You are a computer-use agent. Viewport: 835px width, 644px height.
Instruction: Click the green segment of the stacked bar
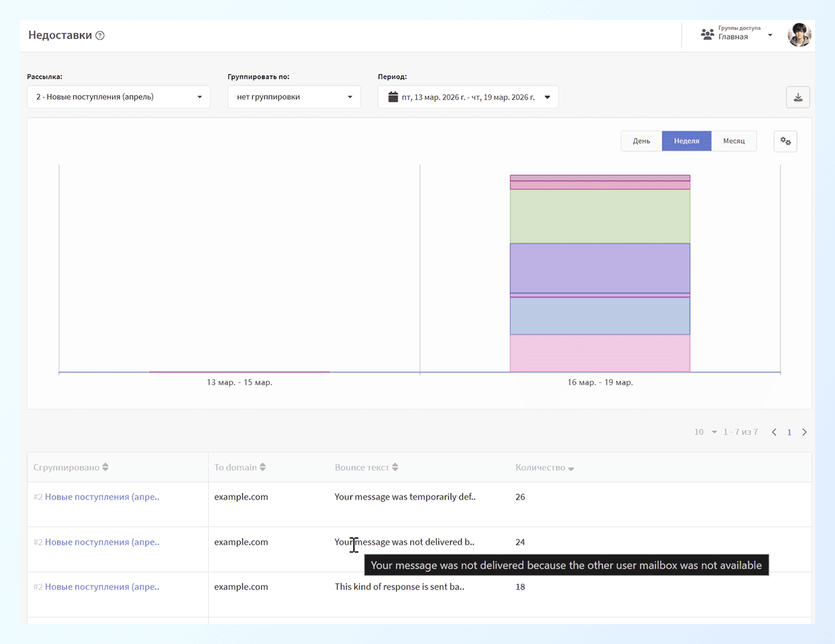coord(600,217)
